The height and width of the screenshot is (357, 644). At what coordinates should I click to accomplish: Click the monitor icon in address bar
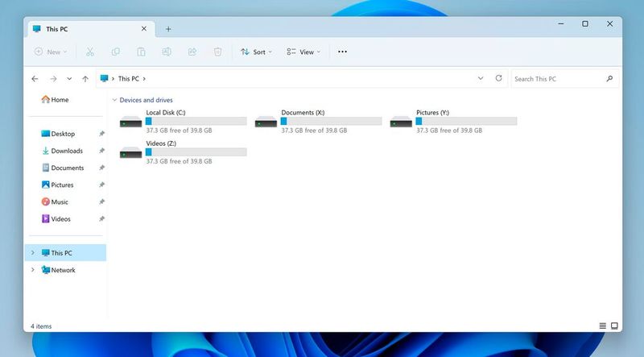pos(105,78)
